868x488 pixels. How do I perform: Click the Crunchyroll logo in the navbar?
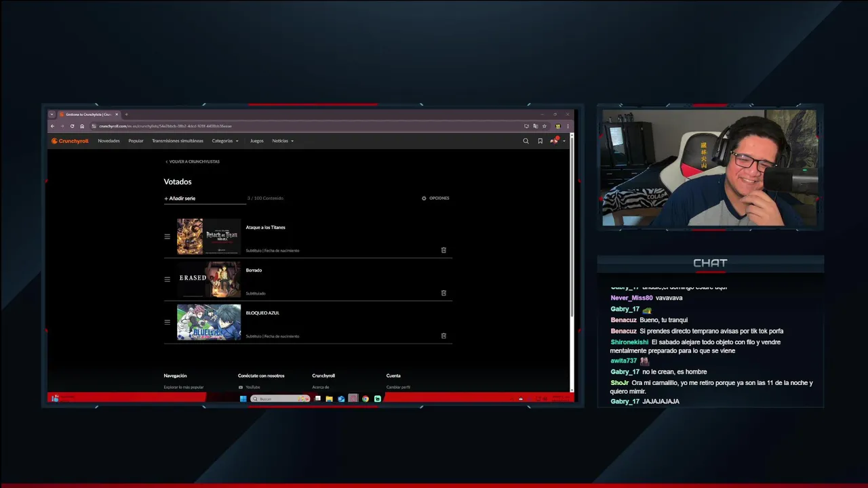(x=70, y=141)
